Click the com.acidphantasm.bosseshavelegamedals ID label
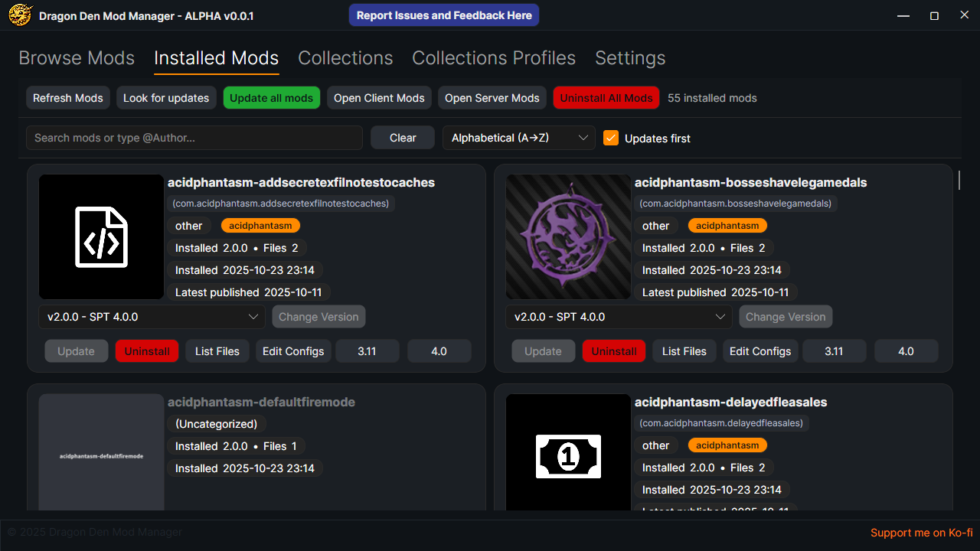The image size is (980, 551). (737, 204)
